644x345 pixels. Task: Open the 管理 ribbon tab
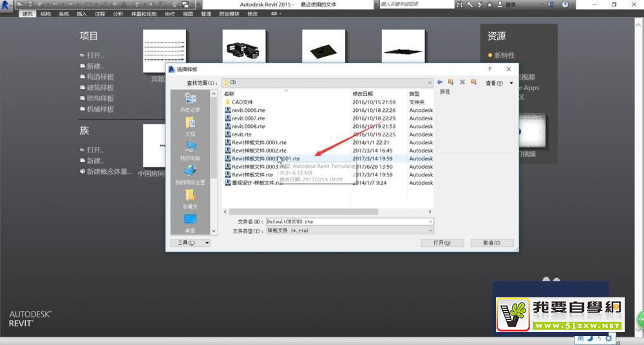pyautogui.click(x=206, y=14)
